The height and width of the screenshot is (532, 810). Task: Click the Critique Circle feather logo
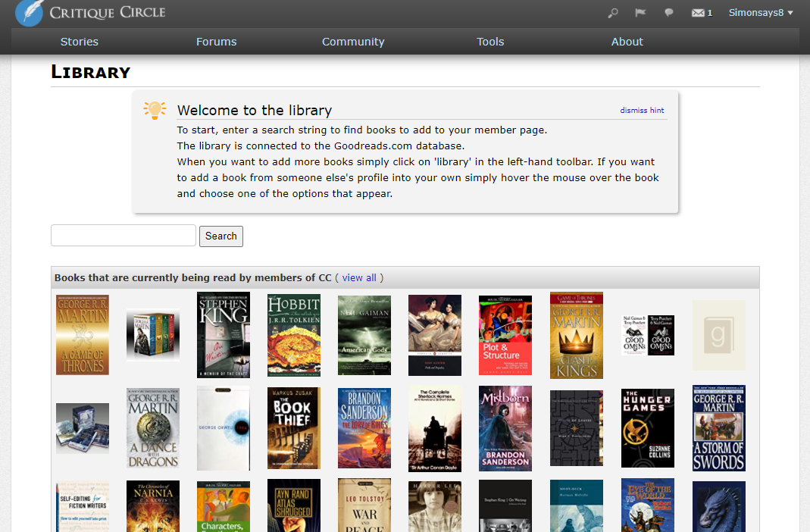click(29, 13)
